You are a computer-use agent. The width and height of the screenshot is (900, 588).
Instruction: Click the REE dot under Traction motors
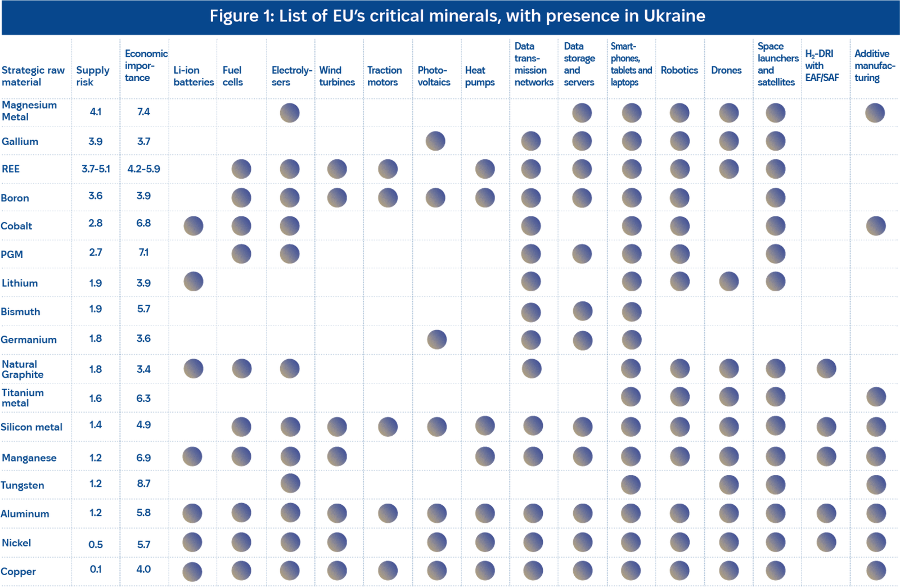(x=388, y=169)
